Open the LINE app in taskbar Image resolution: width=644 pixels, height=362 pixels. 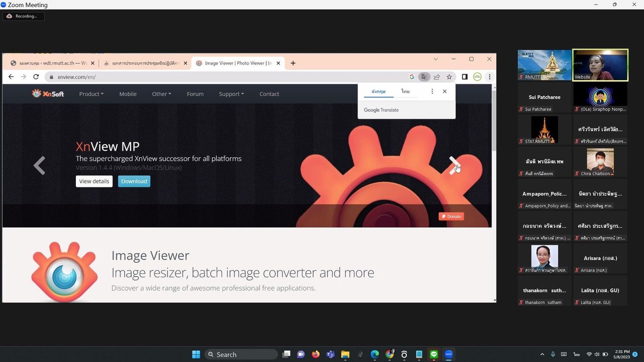pos(434,354)
